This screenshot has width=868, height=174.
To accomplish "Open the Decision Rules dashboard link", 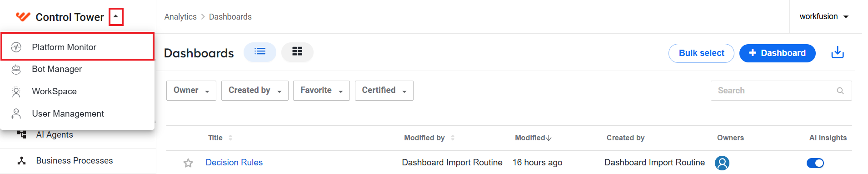I will 234,163.
